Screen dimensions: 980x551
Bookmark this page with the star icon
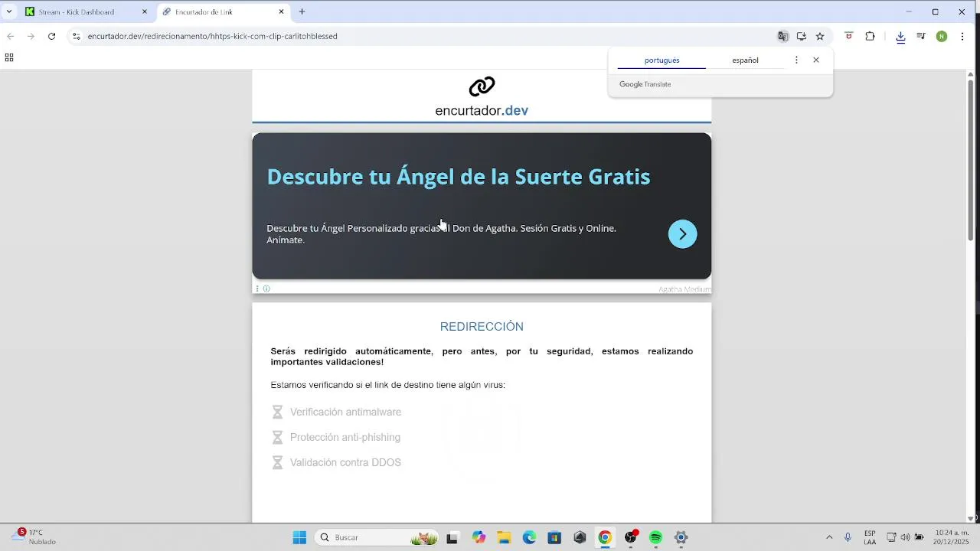[x=820, y=36]
